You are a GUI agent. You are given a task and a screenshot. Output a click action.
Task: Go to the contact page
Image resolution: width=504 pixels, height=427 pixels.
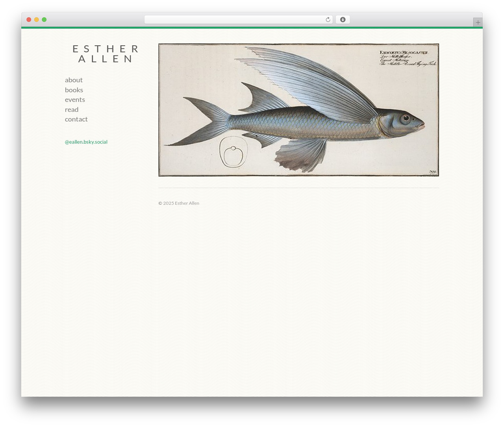click(76, 119)
